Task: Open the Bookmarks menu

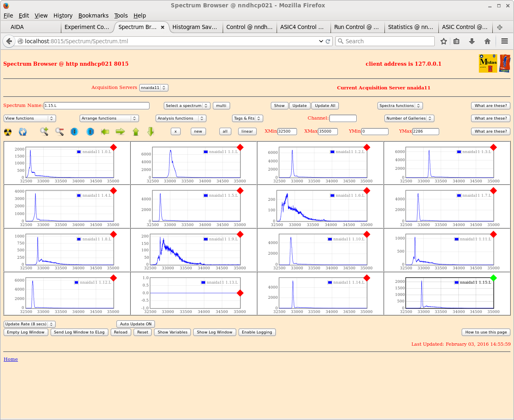Action: pyautogui.click(x=94, y=16)
